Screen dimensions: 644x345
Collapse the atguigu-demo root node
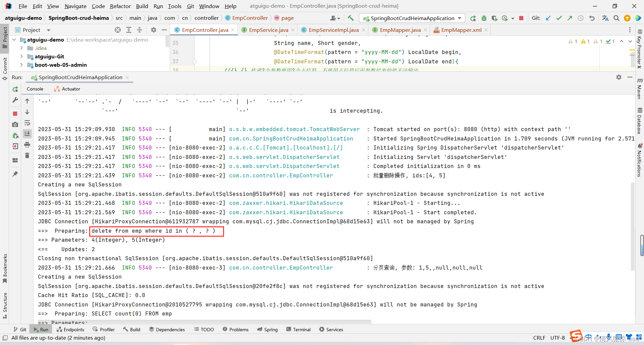14,40
